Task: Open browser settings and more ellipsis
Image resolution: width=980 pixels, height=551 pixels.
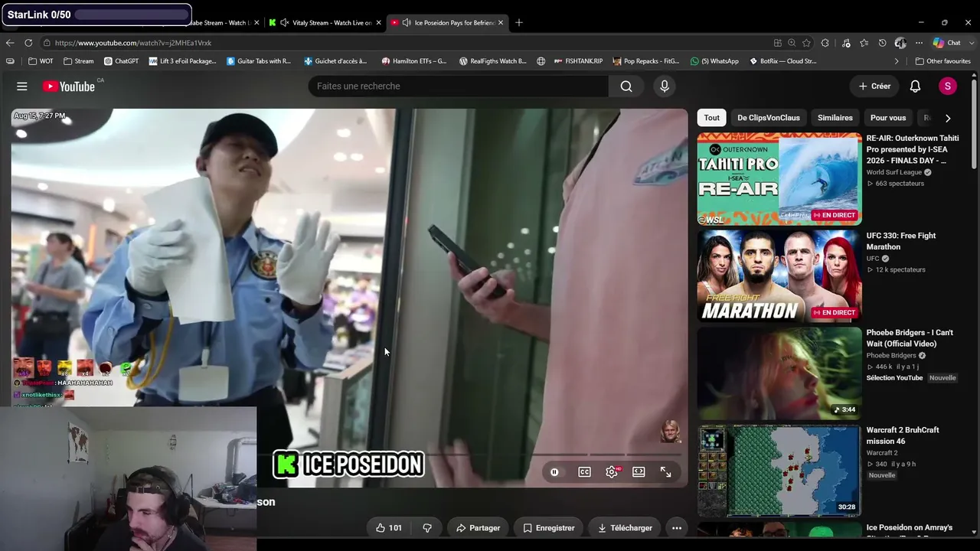Action: pos(919,43)
